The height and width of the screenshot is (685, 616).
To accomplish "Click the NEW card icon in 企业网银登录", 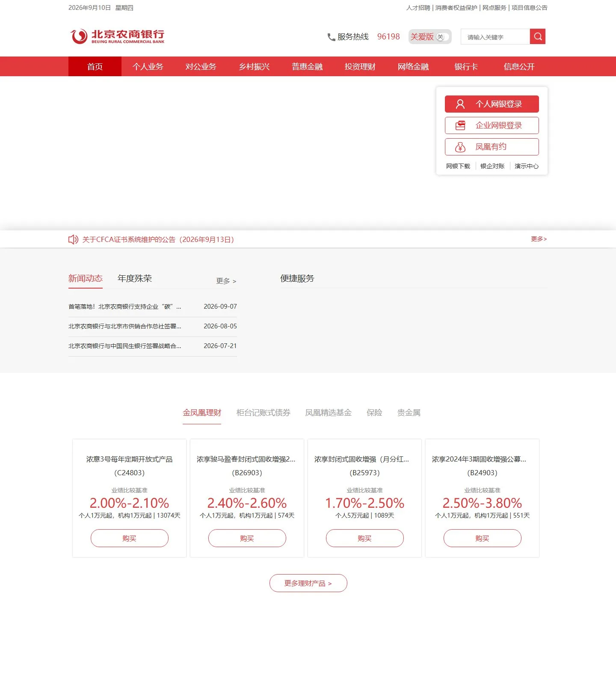I will pyautogui.click(x=460, y=125).
